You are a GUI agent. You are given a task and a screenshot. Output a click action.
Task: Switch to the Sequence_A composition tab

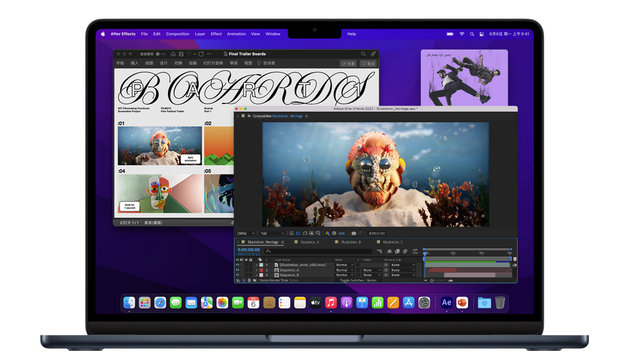[309, 242]
